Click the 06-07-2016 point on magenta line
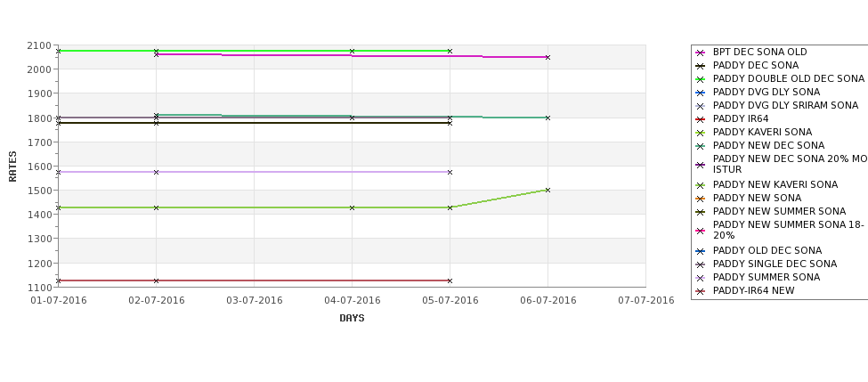Viewport: 868px width, 382px height. coord(548,57)
